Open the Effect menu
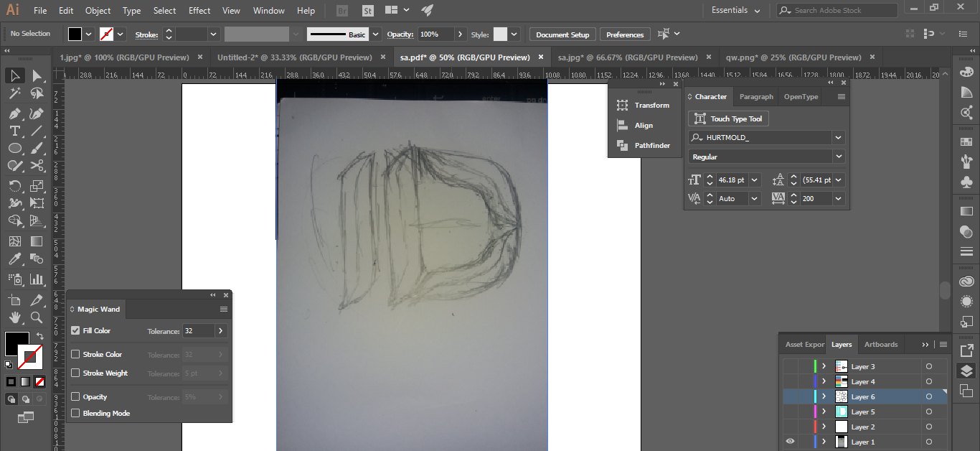This screenshot has height=451, width=980. (x=199, y=11)
